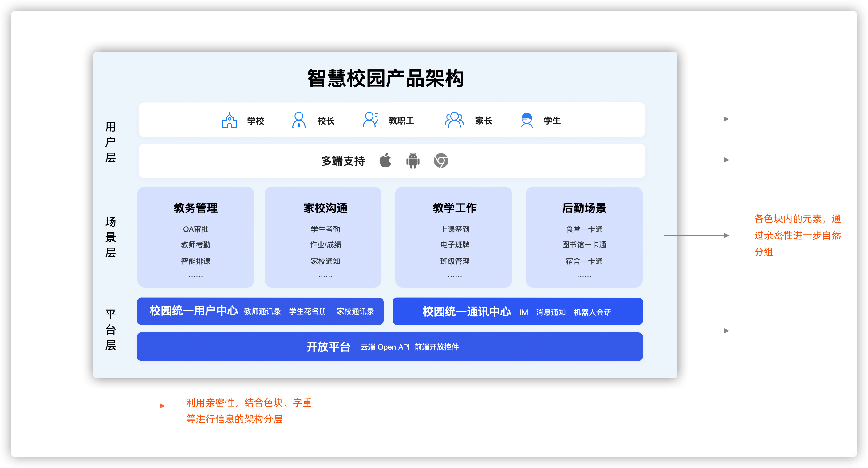Viewport: 868px width, 468px height.
Task: Click the Apple logo icon
Action: click(x=385, y=161)
